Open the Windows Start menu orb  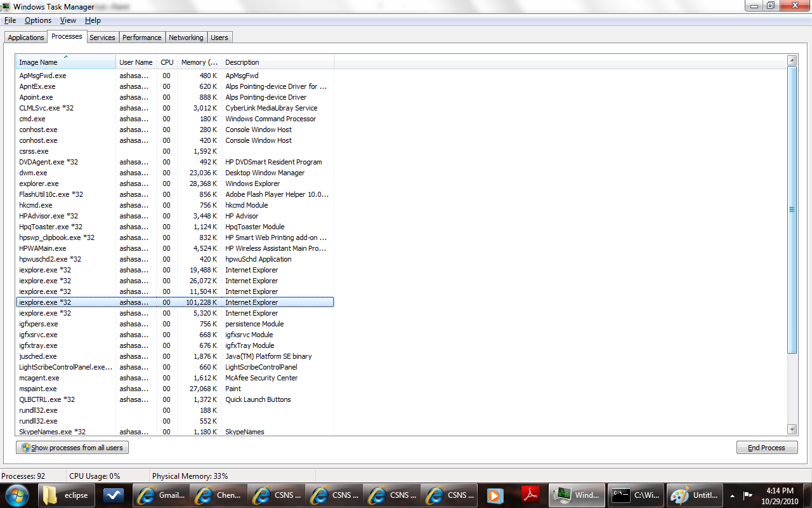click(16, 495)
